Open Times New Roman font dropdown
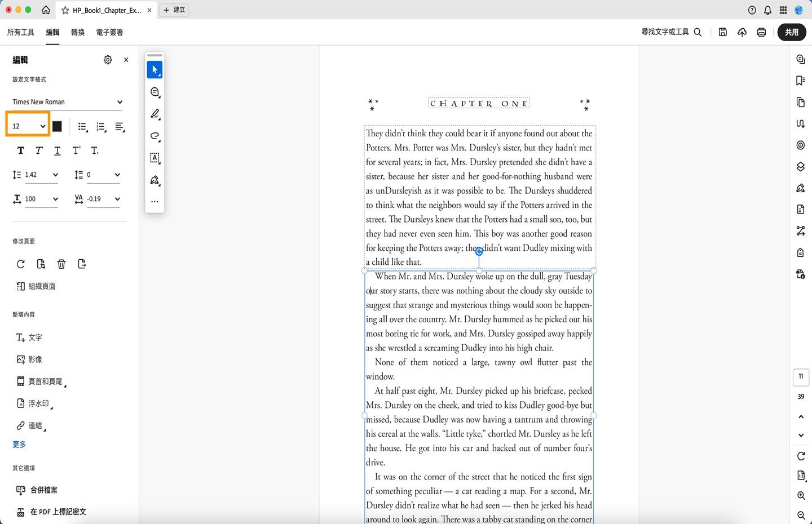 click(x=68, y=102)
